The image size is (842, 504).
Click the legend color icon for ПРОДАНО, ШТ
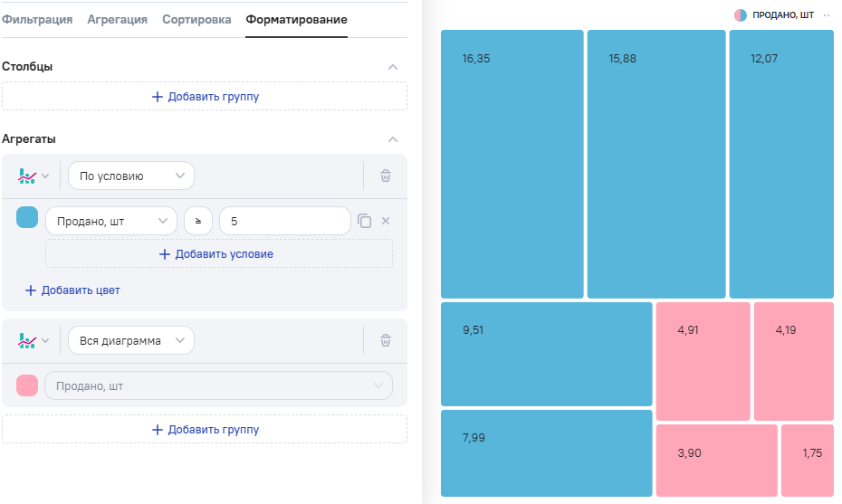coord(741,15)
